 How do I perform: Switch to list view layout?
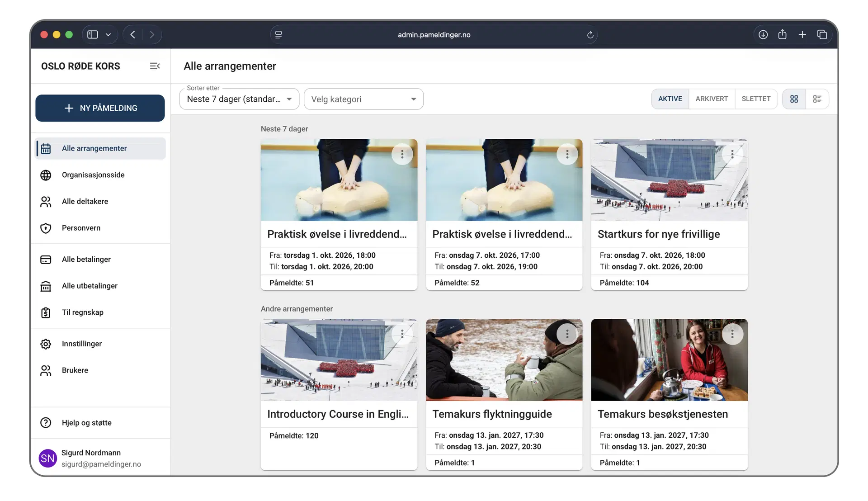click(x=817, y=99)
